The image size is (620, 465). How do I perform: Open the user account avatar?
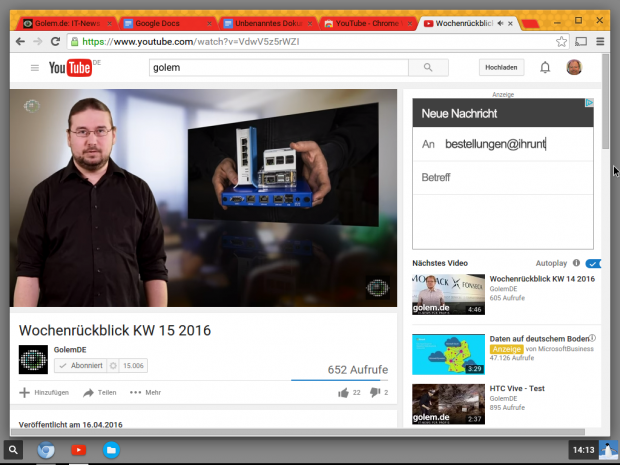click(x=574, y=68)
